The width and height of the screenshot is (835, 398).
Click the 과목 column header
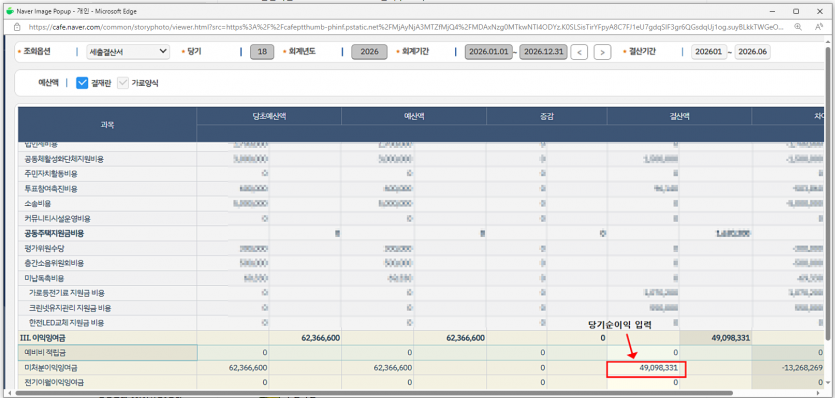pyautogui.click(x=107, y=125)
